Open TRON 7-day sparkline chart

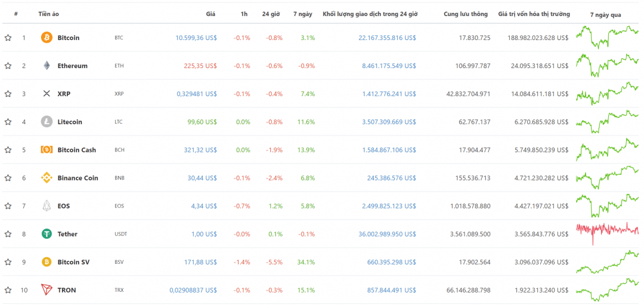coord(607,289)
